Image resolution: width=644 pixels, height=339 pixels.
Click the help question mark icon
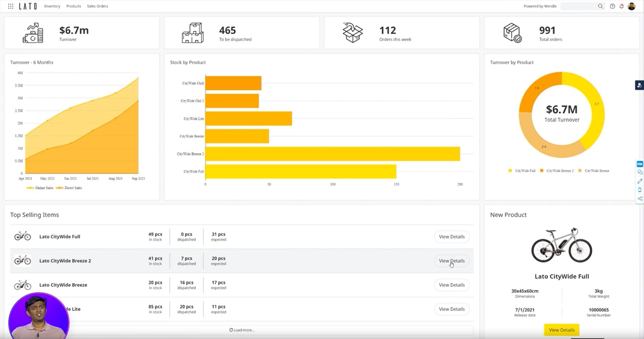coord(612,6)
